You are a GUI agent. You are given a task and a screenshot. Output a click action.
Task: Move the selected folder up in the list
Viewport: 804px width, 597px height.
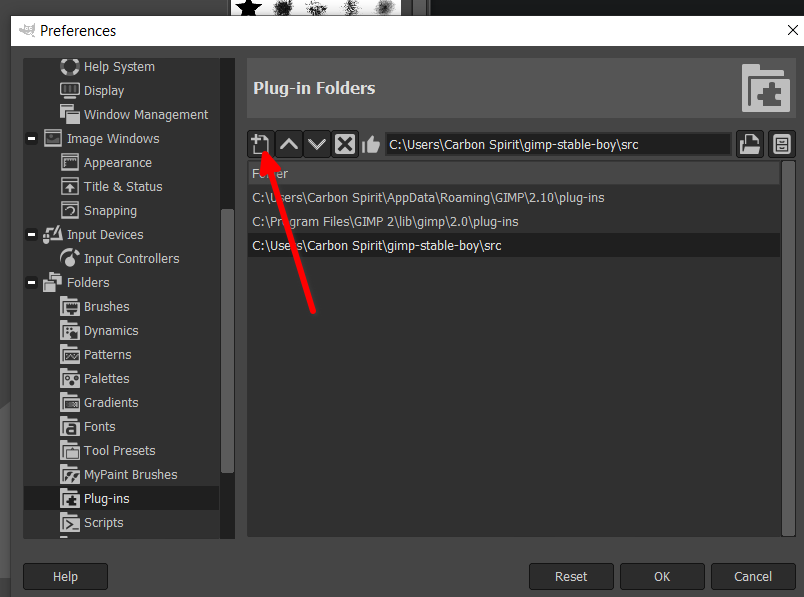pyautogui.click(x=288, y=144)
